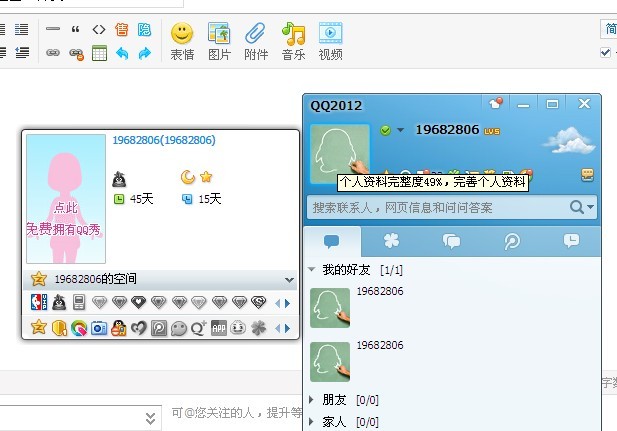Click the star level icon beside the moon
This screenshot has height=431, width=617.
point(206,177)
